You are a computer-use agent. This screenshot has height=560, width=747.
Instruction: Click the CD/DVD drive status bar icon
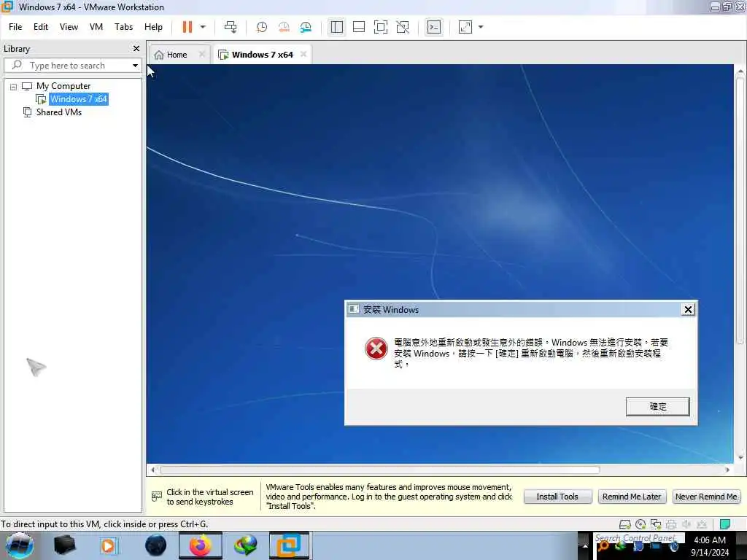(x=640, y=524)
